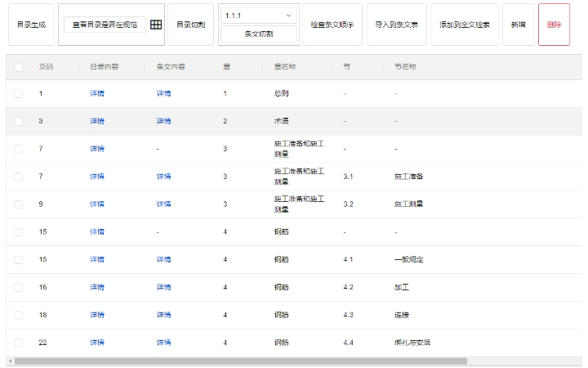Viewport: 588px width, 368px height.
Task: Click the 一般规定 section name cell
Action: pos(408,259)
